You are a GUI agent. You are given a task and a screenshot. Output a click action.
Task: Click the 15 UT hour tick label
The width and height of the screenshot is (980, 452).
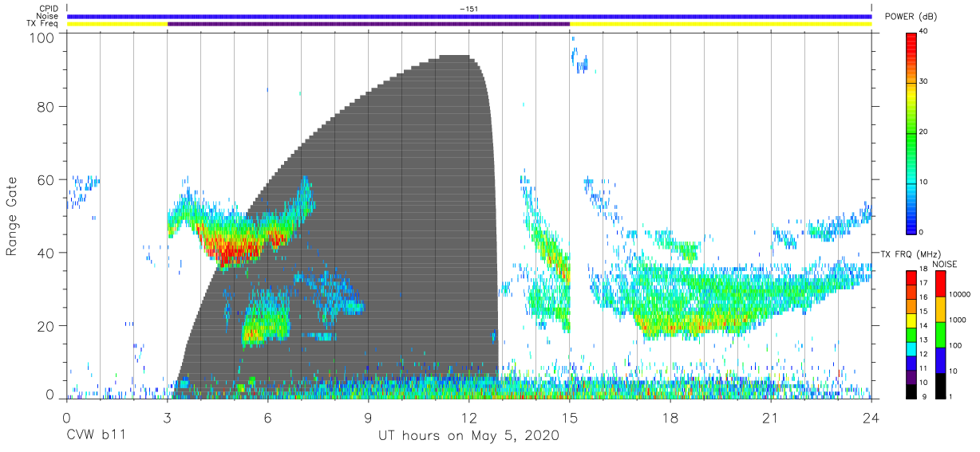[x=570, y=418]
